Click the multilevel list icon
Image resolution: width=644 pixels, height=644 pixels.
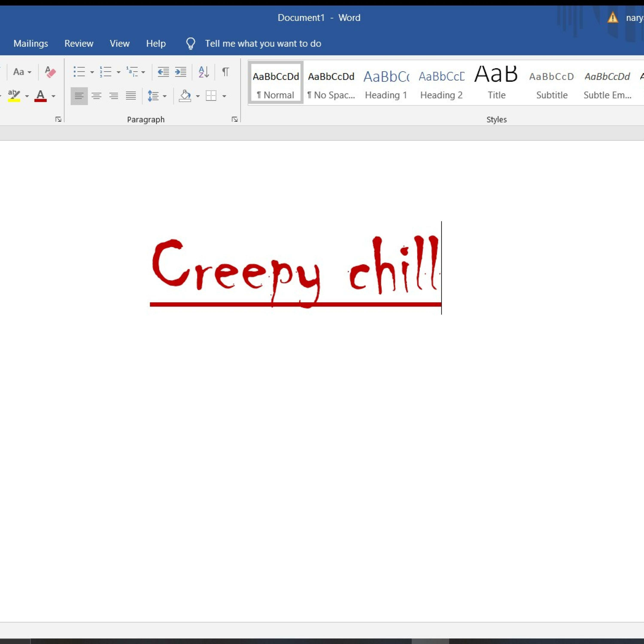coord(132,72)
